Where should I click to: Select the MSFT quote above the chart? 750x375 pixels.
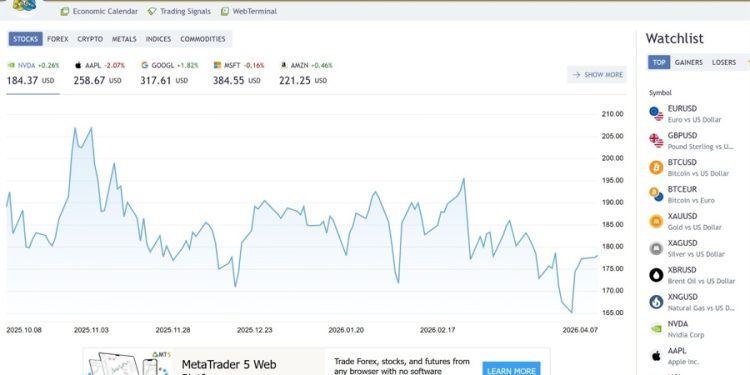pyautogui.click(x=239, y=73)
